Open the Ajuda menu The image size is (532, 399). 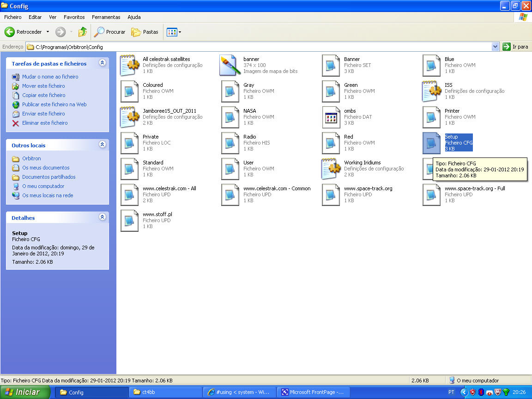pyautogui.click(x=134, y=17)
